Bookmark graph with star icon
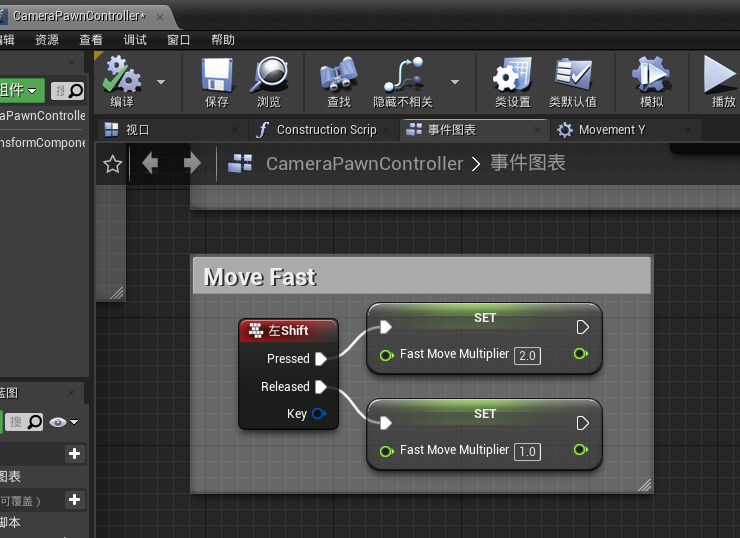 click(112, 164)
